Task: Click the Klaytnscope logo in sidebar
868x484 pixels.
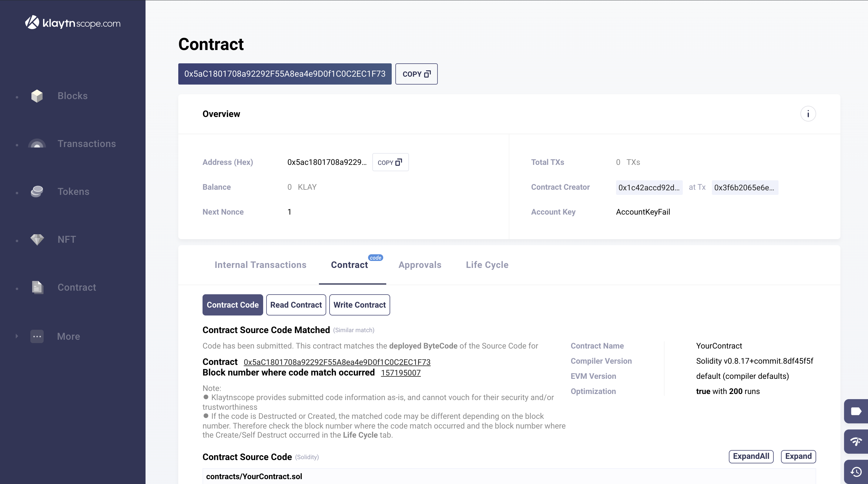Action: [72, 23]
